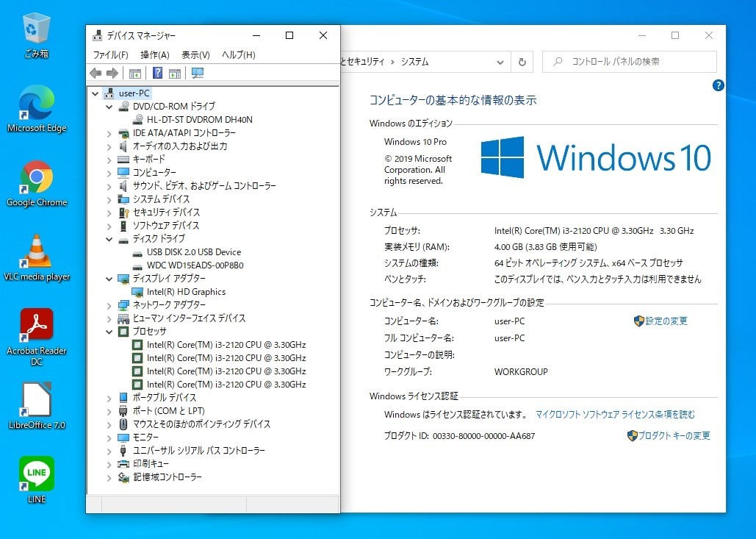The height and width of the screenshot is (539, 756).
Task: Select the user-PC root node
Action: [x=134, y=93]
